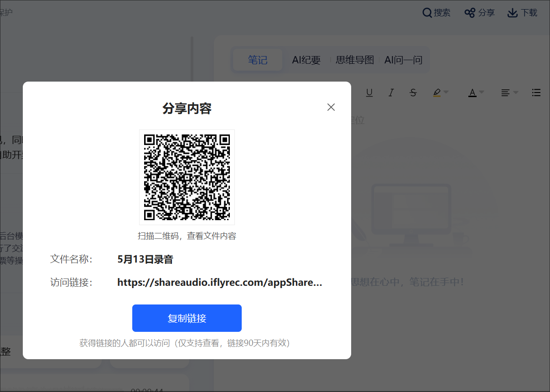
Task: Click the 分享 share button
Action: [480, 13]
